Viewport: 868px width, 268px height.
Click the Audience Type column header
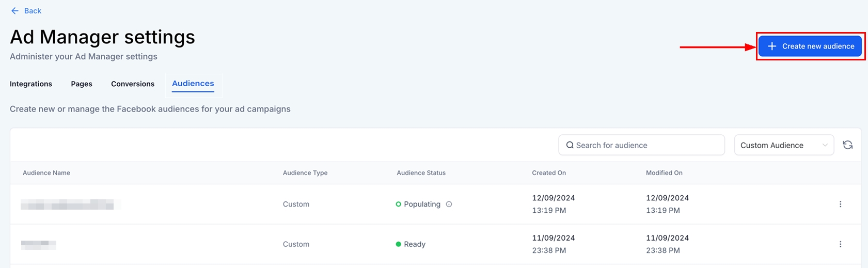point(305,173)
